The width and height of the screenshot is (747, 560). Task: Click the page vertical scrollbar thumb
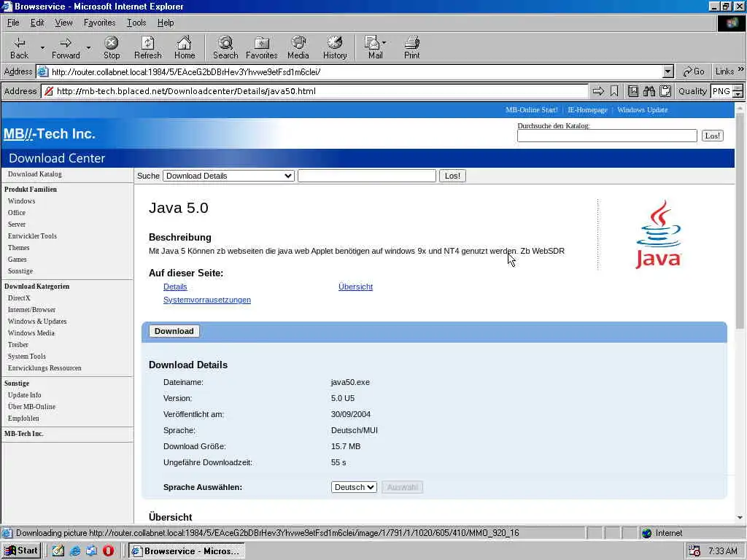740,220
